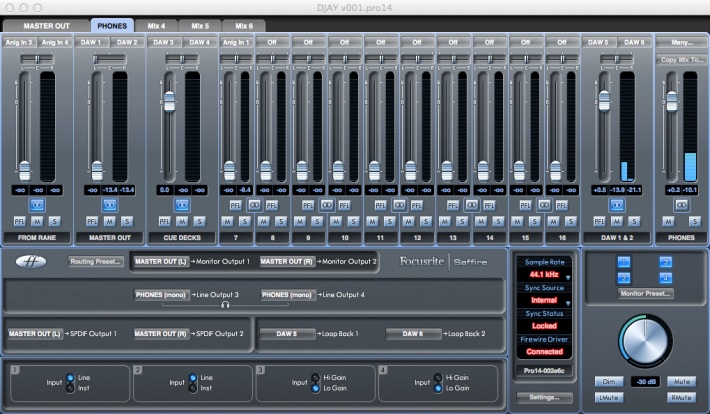The image size is (710, 414).
Task: Solo the MASTER OUT channel
Action: click(x=127, y=220)
